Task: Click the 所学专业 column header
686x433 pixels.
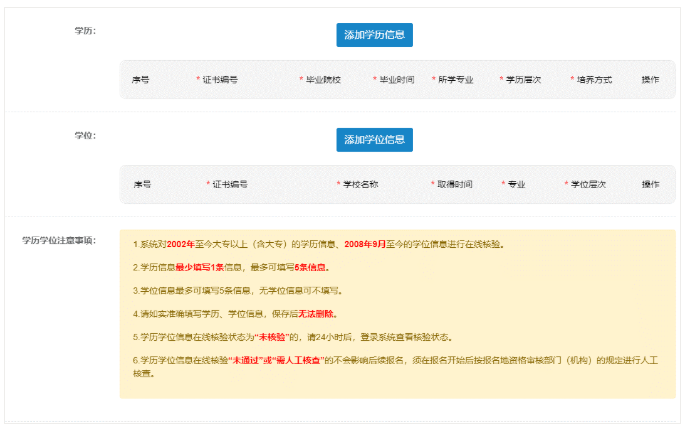Action: 455,79
